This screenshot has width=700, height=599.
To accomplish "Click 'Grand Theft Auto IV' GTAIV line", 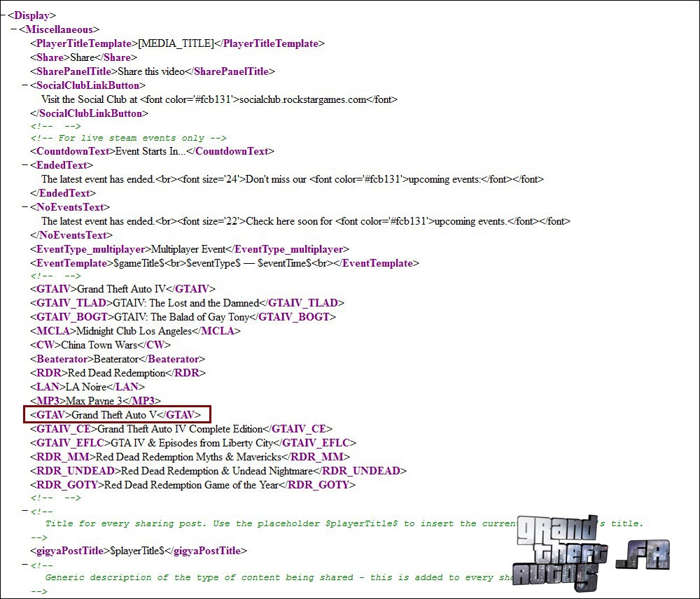I will 122,289.
